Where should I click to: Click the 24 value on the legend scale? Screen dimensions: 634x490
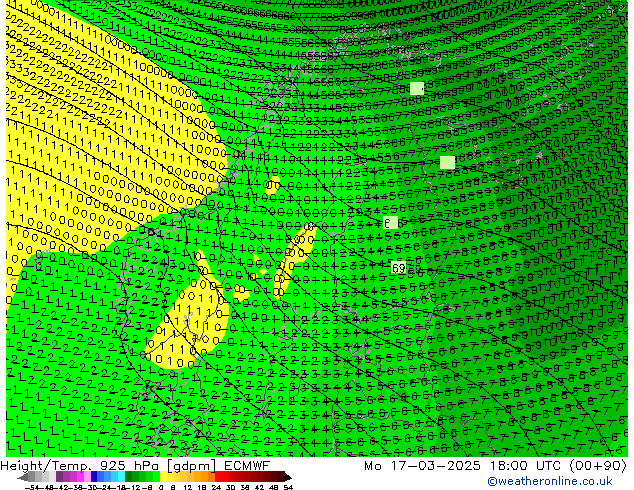216,488
